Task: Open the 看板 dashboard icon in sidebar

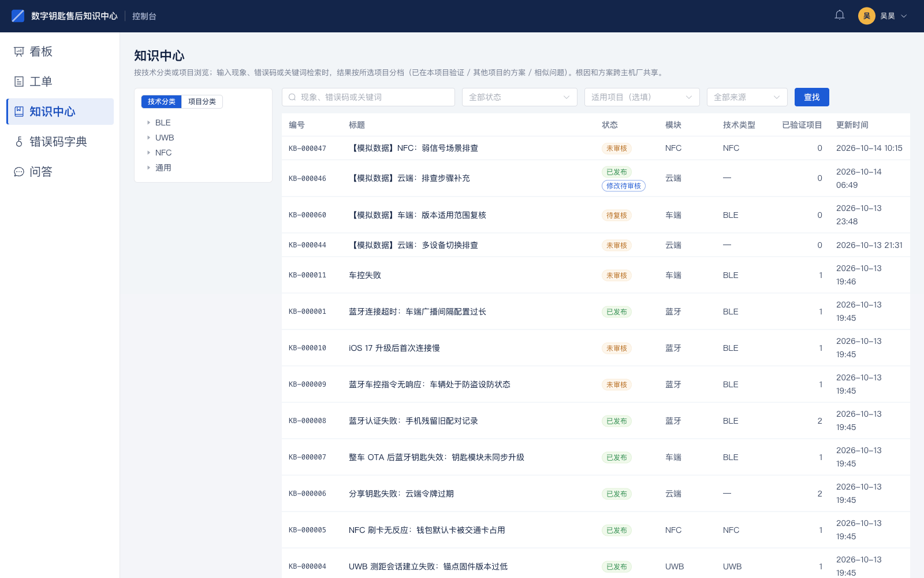Action: click(19, 52)
